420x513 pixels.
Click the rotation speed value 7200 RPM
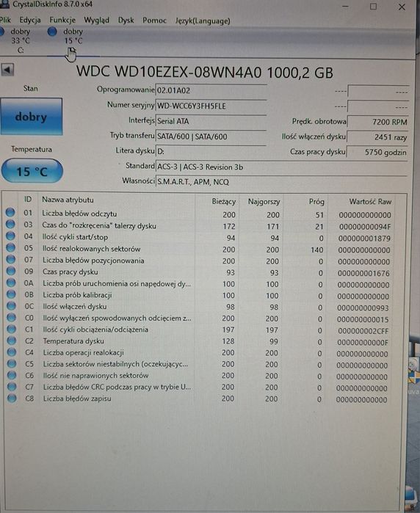point(377,122)
